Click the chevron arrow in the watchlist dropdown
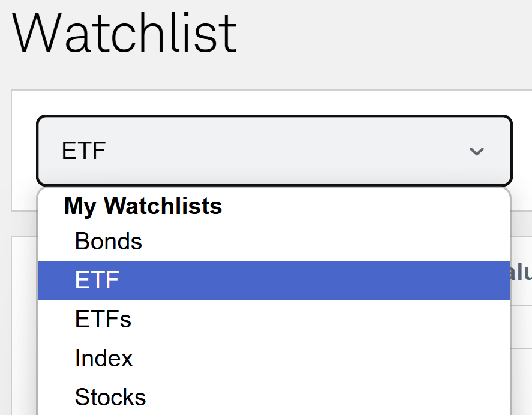 click(476, 151)
